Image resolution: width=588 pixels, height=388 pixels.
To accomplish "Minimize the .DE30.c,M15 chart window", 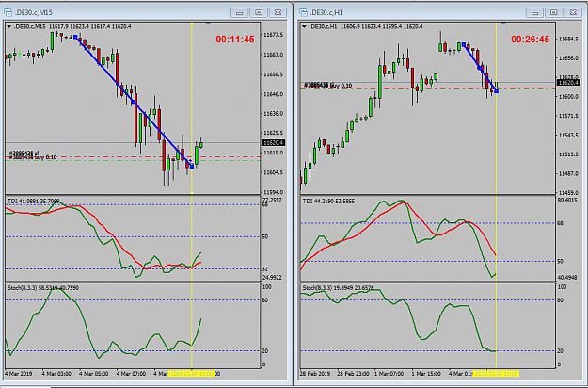I will pyautogui.click(x=239, y=13).
